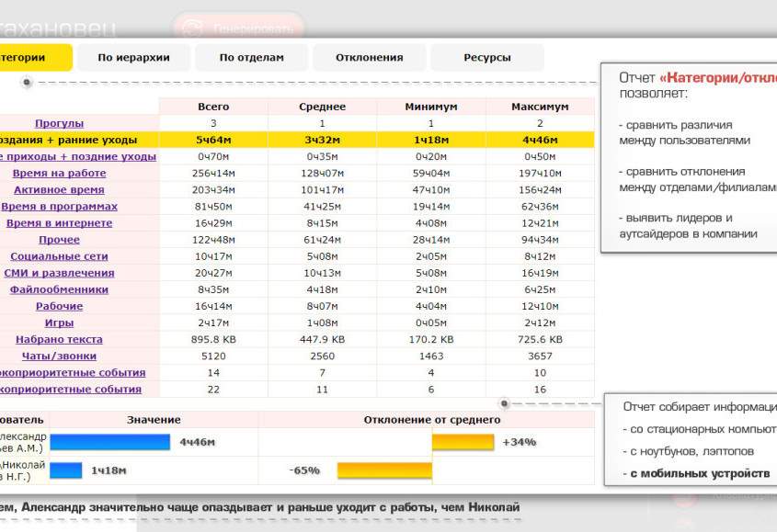
Task: Select the 20ч27м media entertainment total
Action: click(x=213, y=273)
